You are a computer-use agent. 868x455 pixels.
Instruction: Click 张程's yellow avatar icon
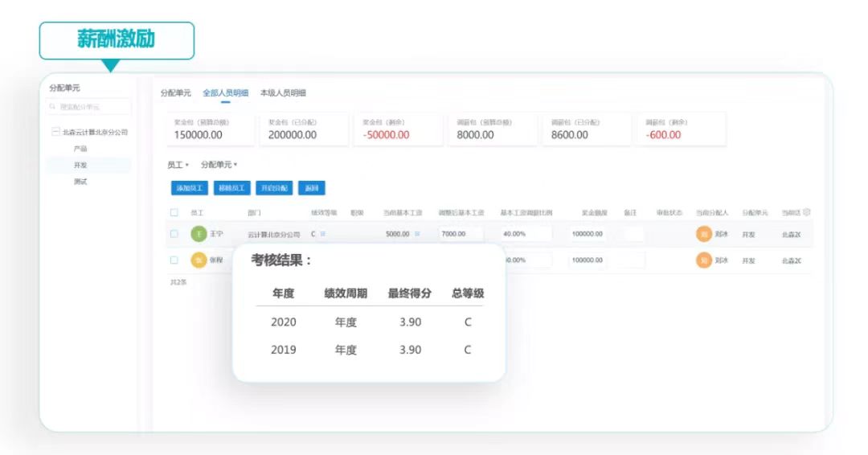coord(199,260)
